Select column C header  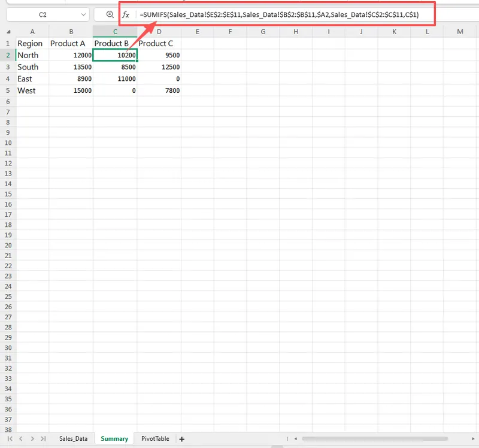coord(115,31)
